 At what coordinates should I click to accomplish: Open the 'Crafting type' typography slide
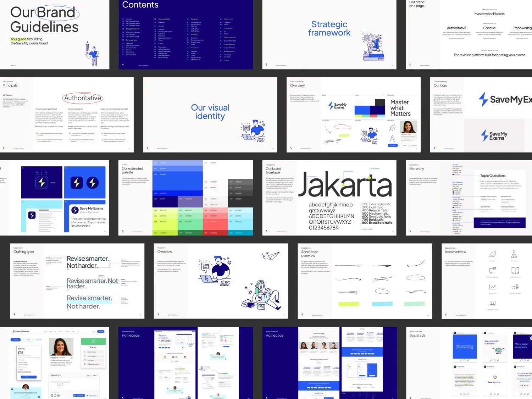[x=77, y=281]
